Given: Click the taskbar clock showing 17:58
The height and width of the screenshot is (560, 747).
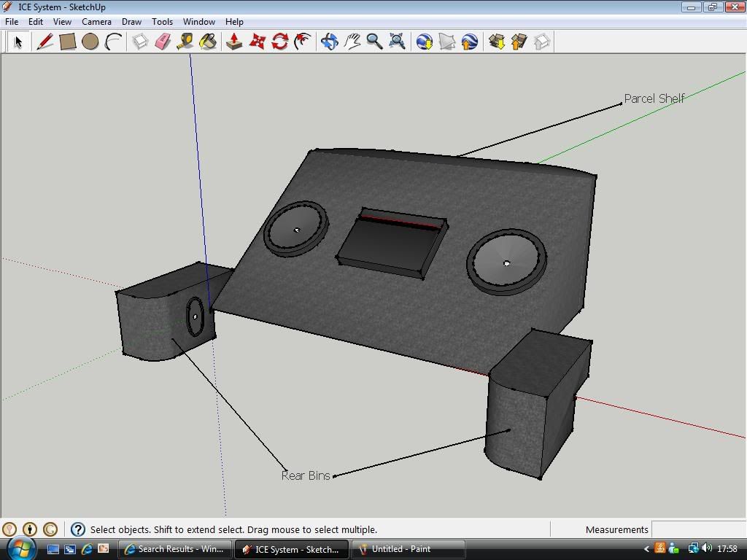Looking at the screenshot, I should coord(727,549).
